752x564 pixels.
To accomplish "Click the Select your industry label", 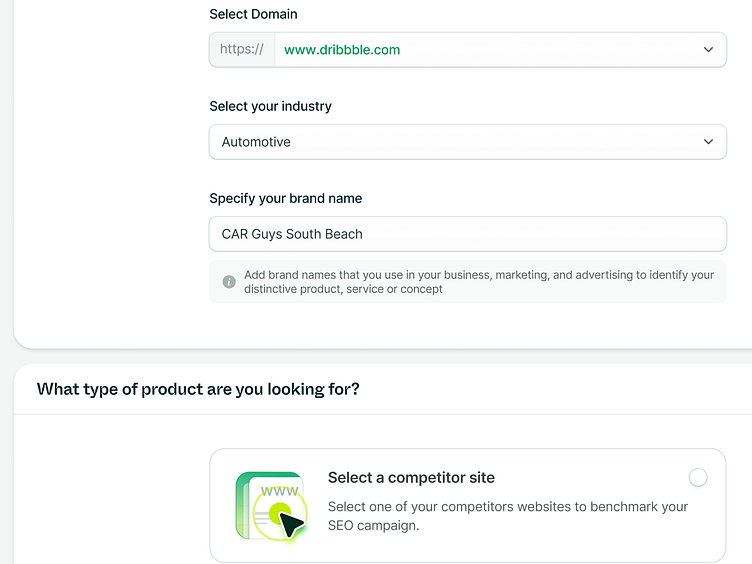I will [x=270, y=106].
